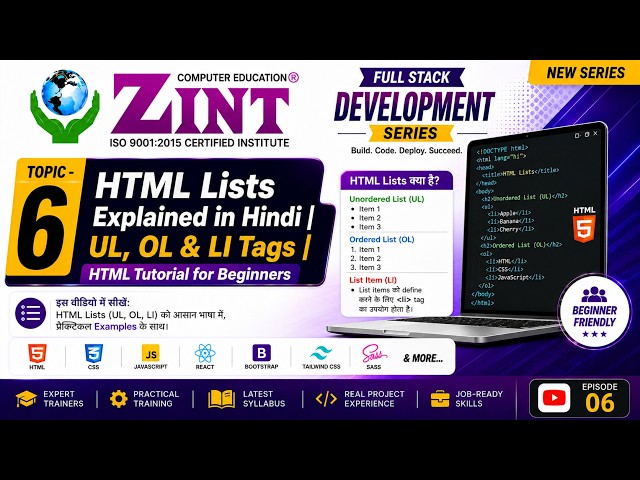
Task: Click the Latest Syllabus open book icon
Action: [221, 399]
